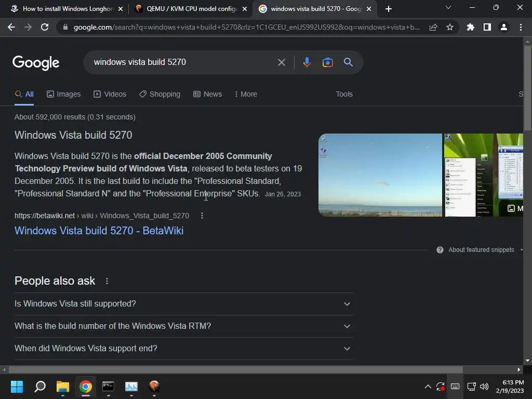Close the QEMU / KVM tab

point(245,9)
